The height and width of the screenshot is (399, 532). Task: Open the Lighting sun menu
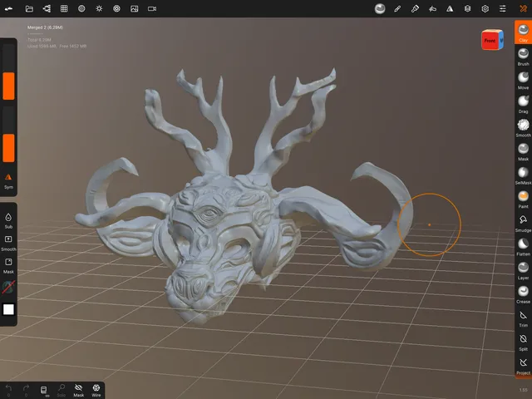coord(99,9)
